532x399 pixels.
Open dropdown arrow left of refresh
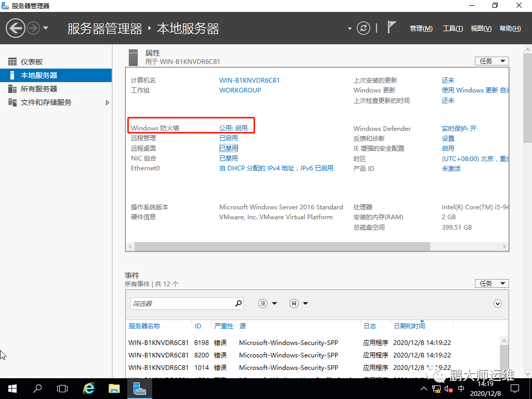[x=350, y=29]
